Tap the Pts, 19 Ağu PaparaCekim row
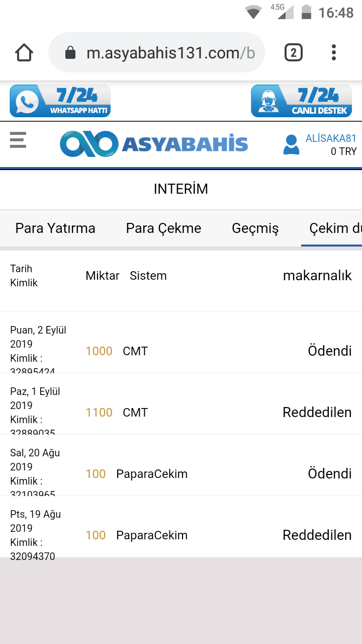 coord(181,535)
